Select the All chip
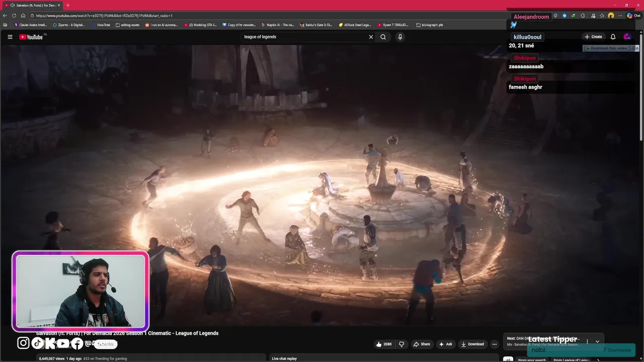The width and height of the screenshot is (644, 362). click(508, 360)
